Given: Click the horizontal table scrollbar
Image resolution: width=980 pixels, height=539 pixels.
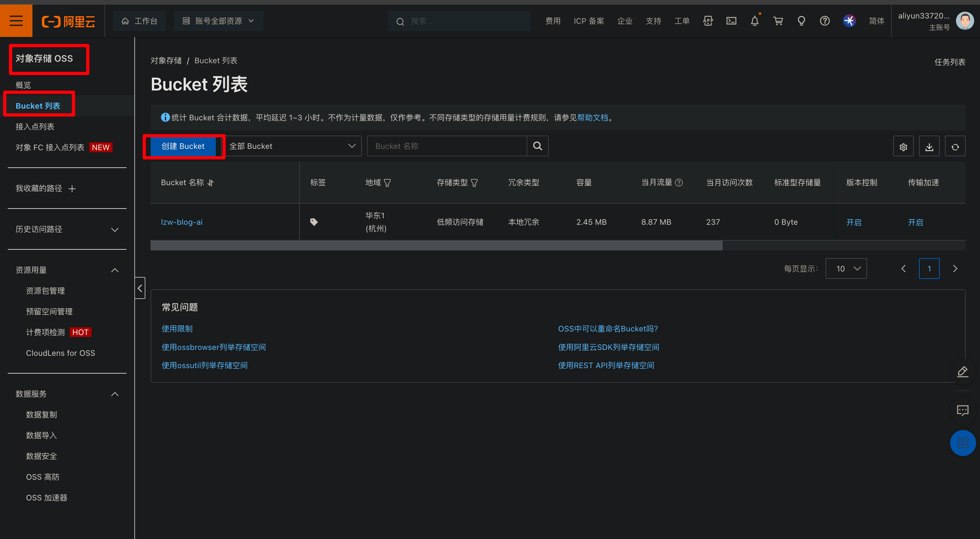Looking at the screenshot, I should (x=436, y=246).
